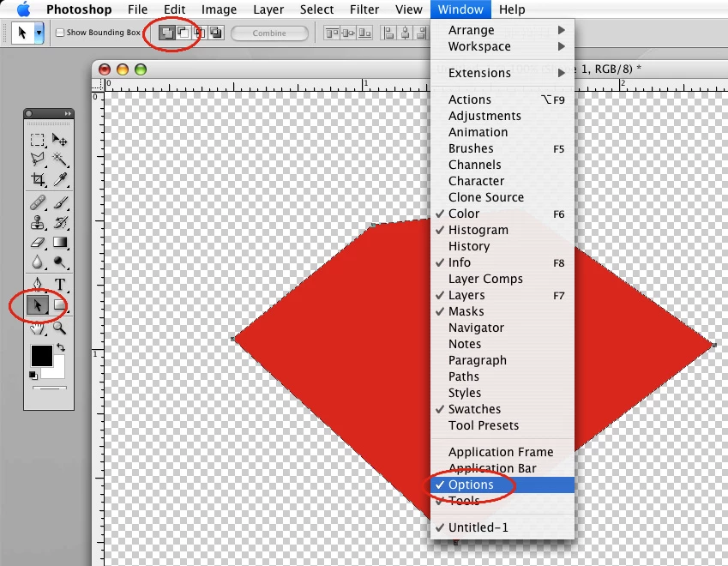Select the Clone Stamp tool
Image resolution: width=728 pixels, height=566 pixels.
point(37,222)
